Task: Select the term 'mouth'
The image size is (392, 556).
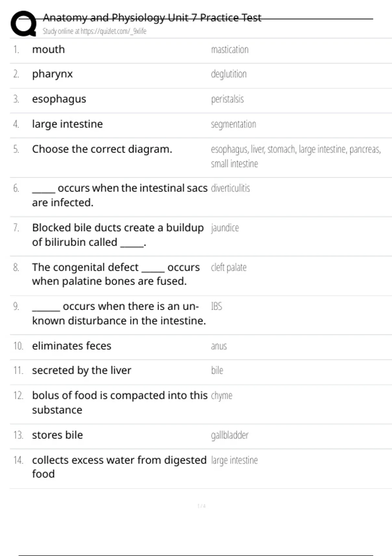Action: coord(48,49)
